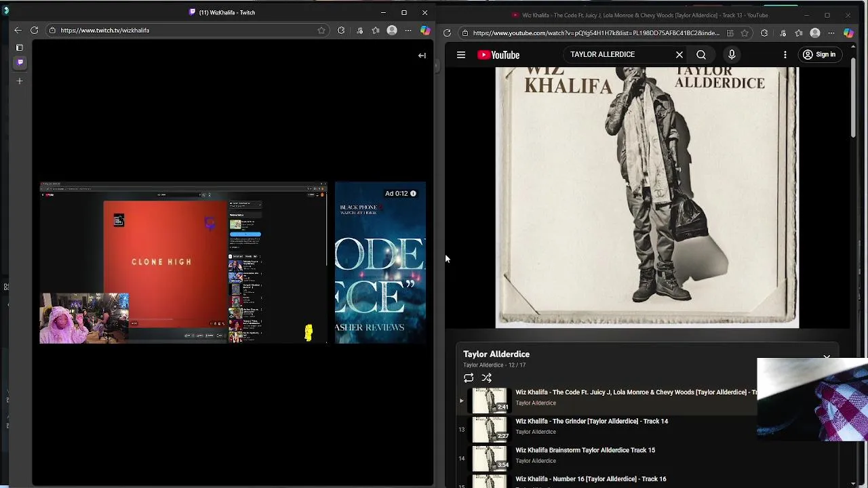Image resolution: width=868 pixels, height=488 pixels.
Task: Click the Sign in button
Action: [x=818, y=54]
